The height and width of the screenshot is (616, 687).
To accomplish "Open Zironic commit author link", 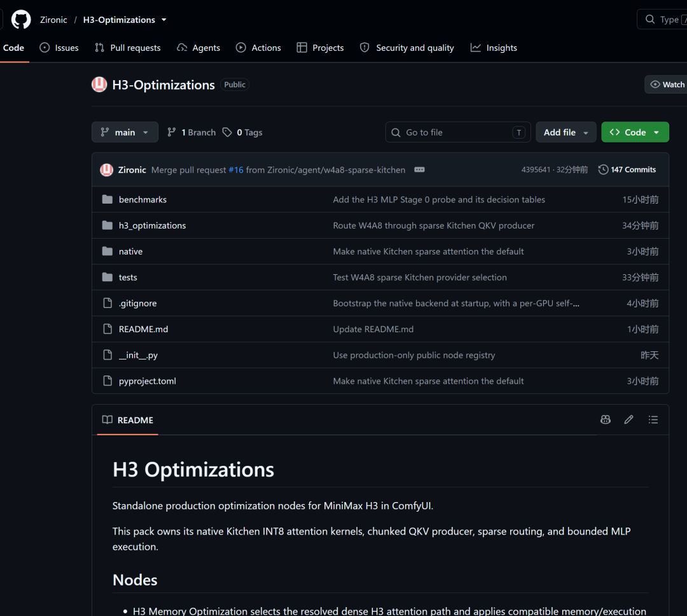I will point(132,170).
